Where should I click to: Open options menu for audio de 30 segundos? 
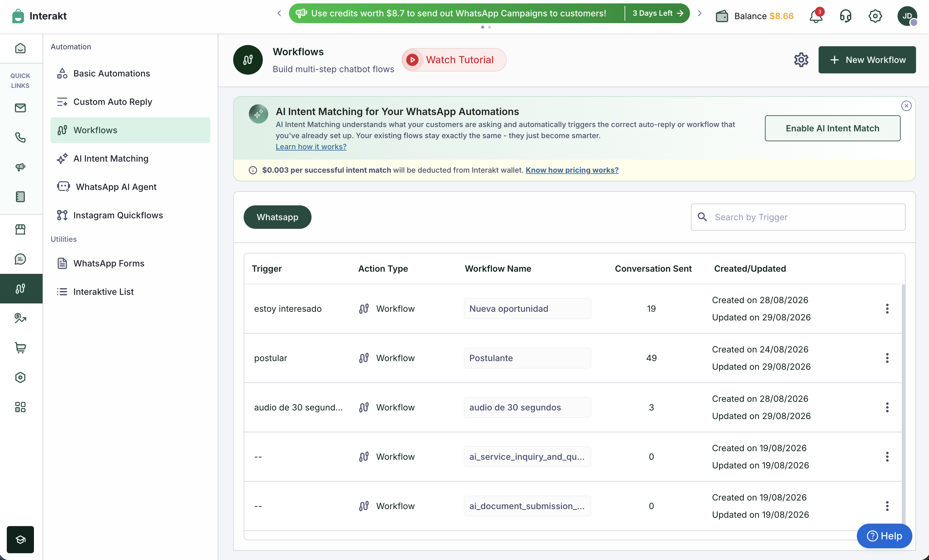(x=887, y=407)
